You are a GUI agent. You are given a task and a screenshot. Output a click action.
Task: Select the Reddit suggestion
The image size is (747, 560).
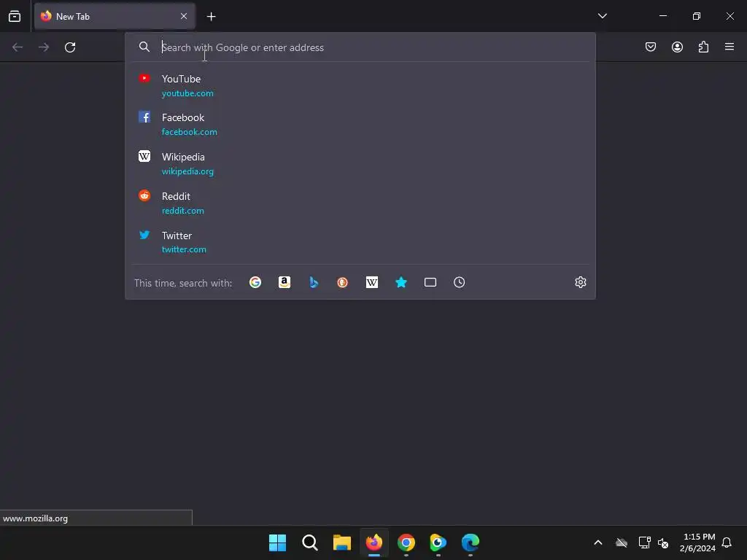[x=360, y=203]
